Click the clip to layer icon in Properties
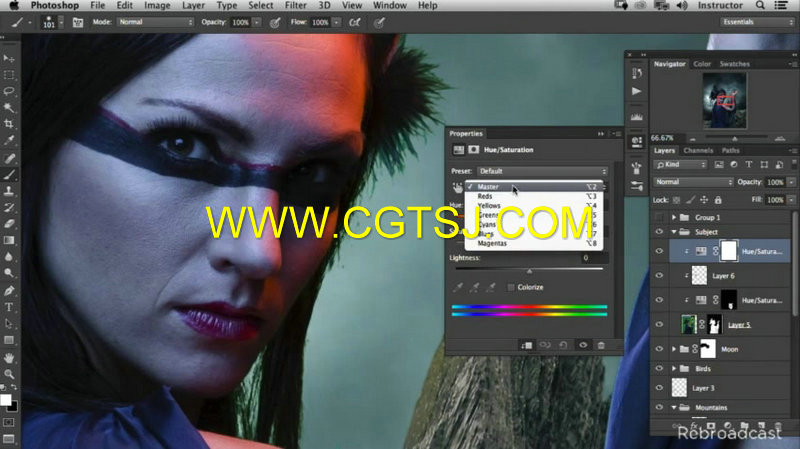Viewport: 800px width, 449px height. click(526, 345)
